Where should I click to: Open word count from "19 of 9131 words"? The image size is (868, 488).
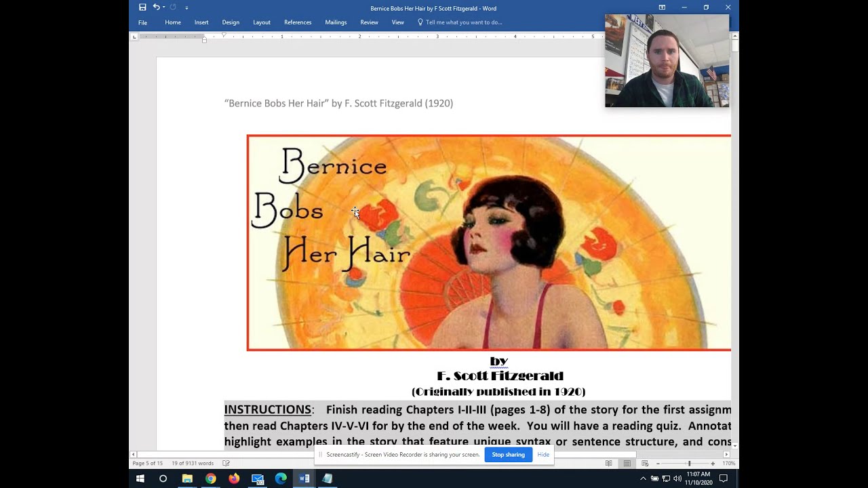pyautogui.click(x=193, y=464)
